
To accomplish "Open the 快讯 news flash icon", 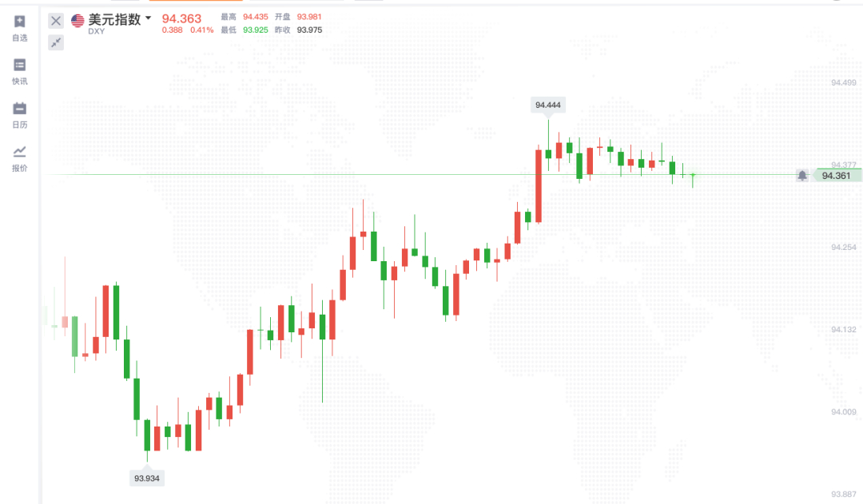I will point(20,65).
